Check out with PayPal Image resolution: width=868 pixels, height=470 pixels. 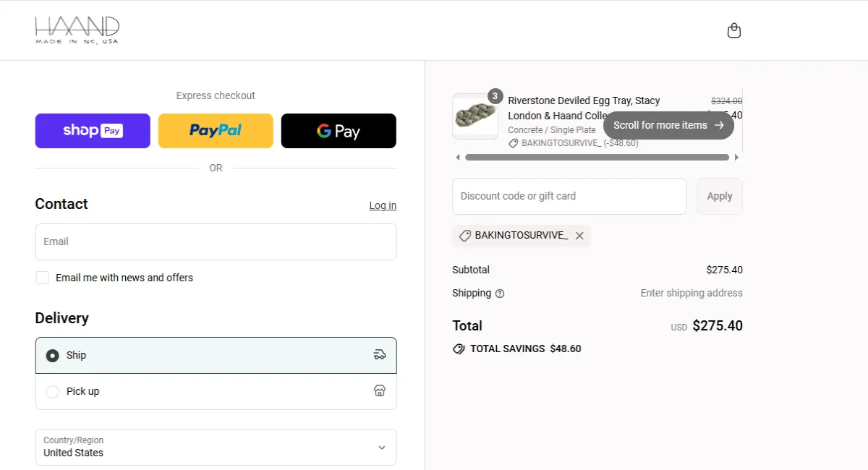215,130
